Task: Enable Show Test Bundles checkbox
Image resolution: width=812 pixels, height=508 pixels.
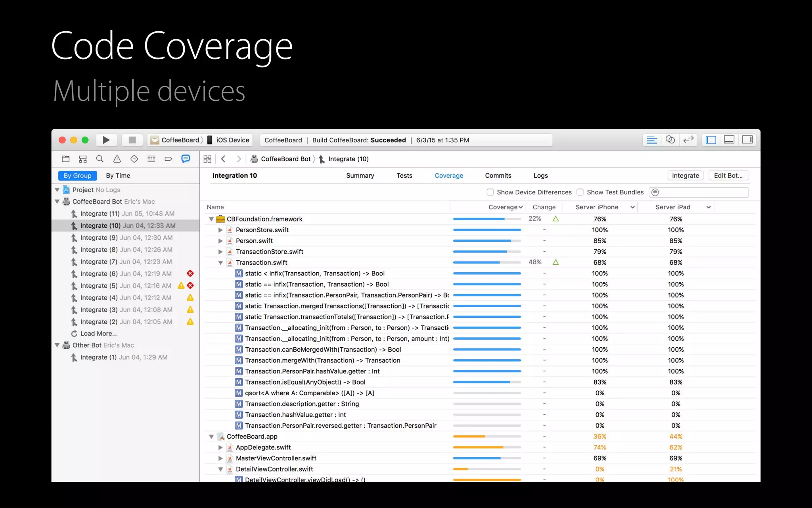Action: coord(580,192)
